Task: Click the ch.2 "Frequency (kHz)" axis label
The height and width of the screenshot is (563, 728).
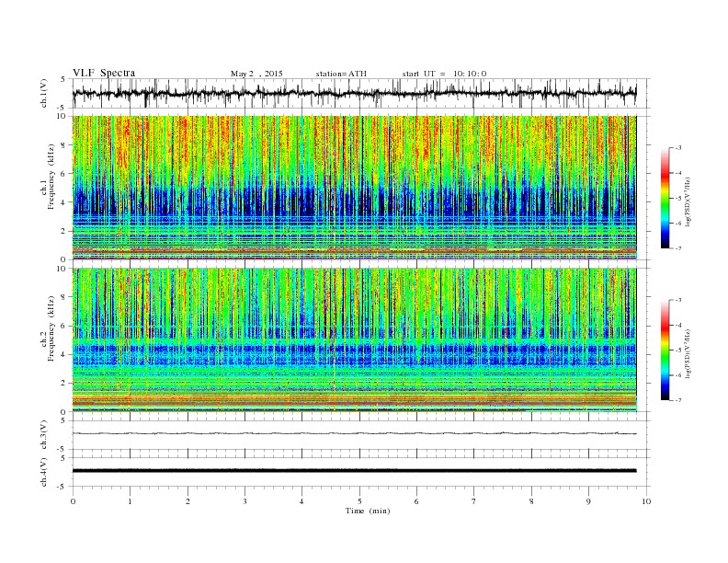Action: (51, 327)
